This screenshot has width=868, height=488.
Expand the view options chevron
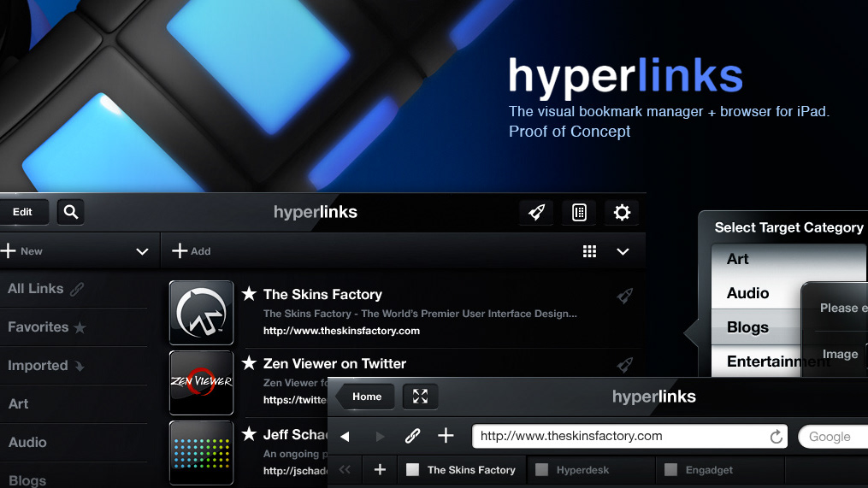623,252
